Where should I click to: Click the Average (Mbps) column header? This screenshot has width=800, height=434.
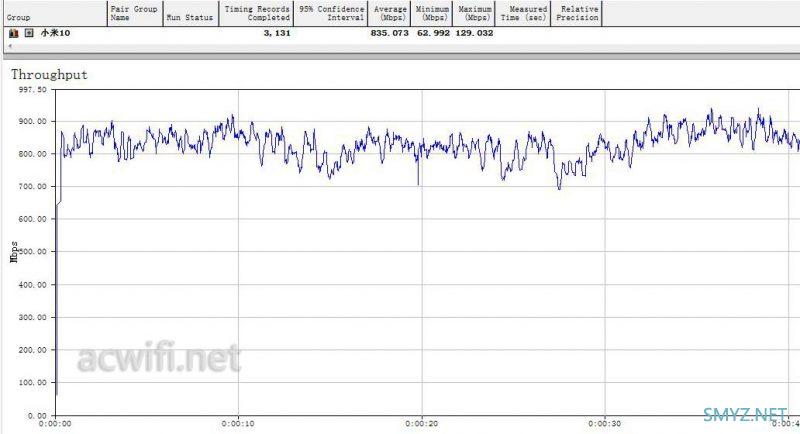pos(389,13)
